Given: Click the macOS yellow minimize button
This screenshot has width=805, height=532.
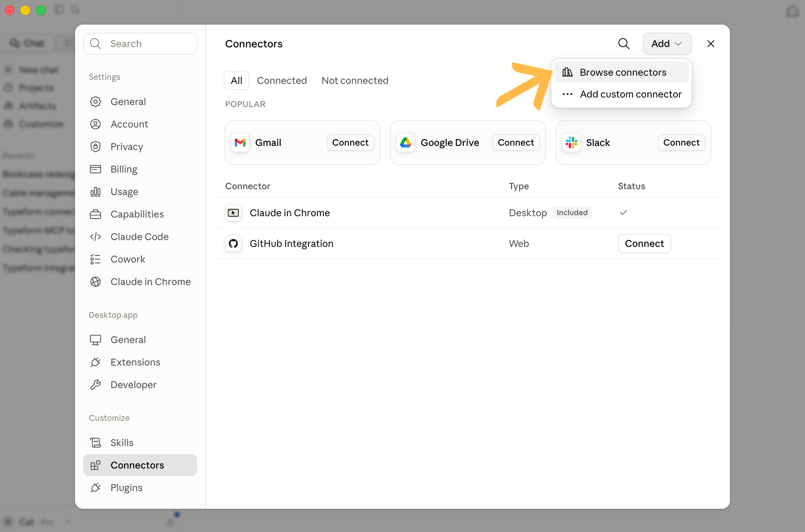Looking at the screenshot, I should [x=25, y=10].
